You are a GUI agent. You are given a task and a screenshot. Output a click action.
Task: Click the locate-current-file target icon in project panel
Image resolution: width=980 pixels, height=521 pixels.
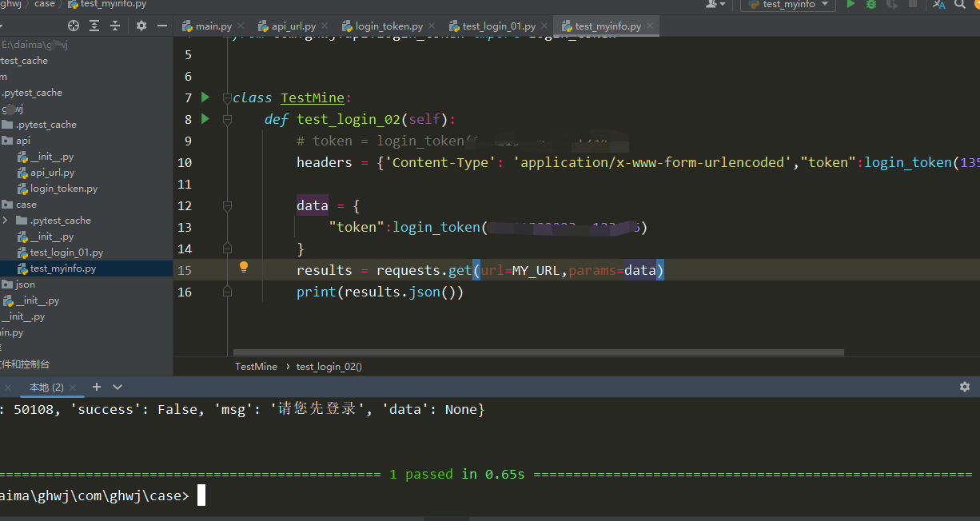click(74, 26)
